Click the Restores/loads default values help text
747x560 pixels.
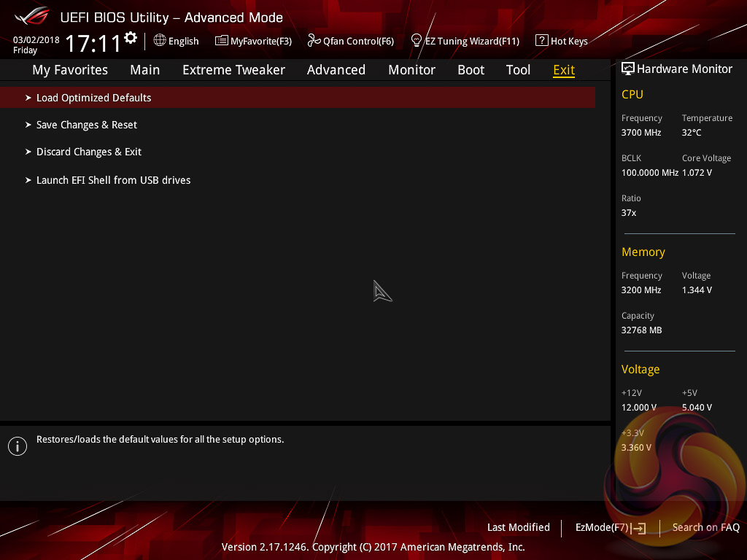pyautogui.click(x=160, y=440)
